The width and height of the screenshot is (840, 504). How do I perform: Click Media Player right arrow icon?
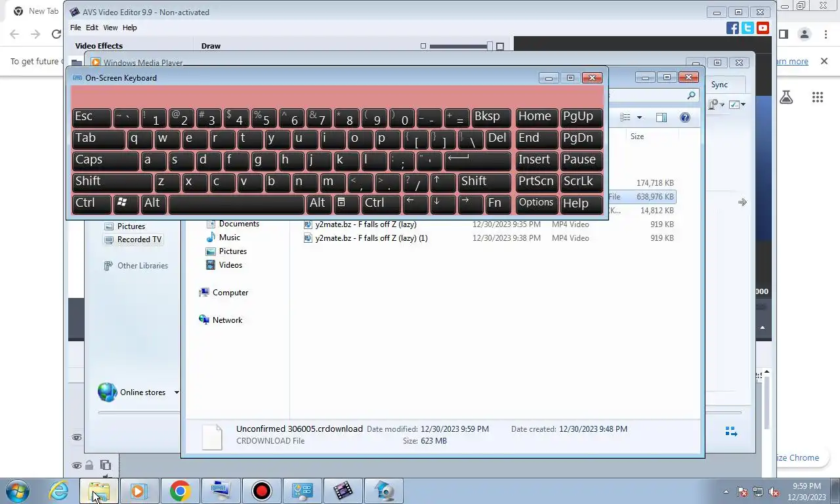point(742,202)
